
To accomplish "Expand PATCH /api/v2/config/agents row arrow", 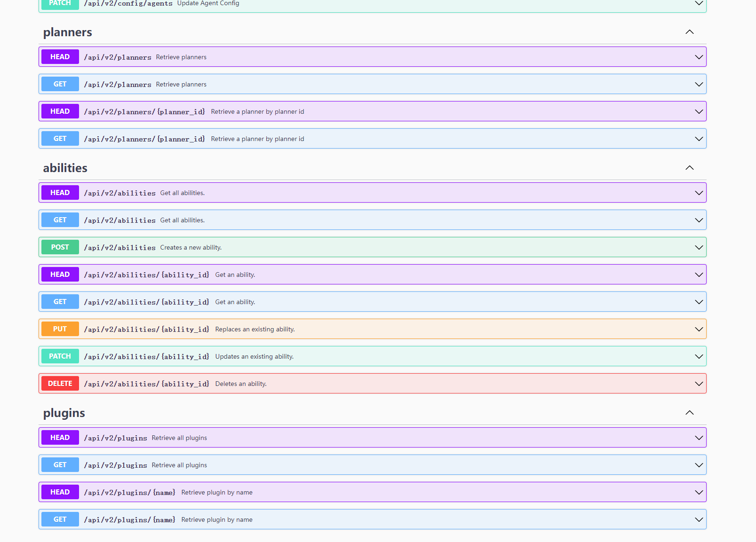I will tap(699, 3).
